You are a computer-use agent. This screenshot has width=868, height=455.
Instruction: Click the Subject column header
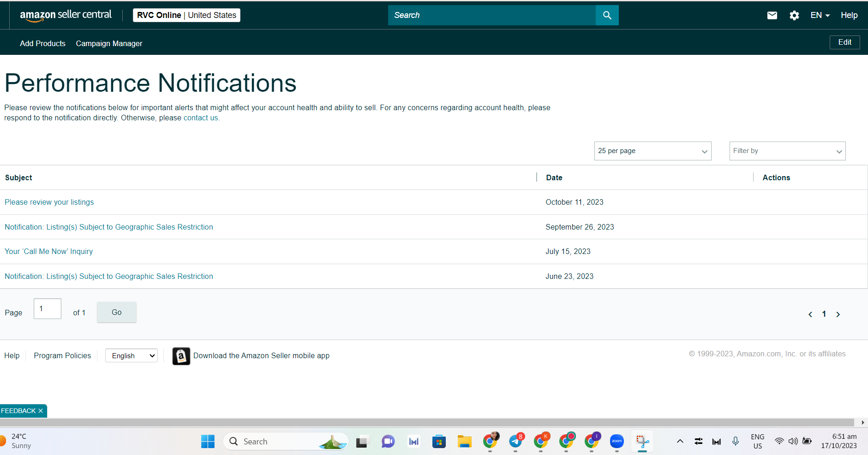coord(18,177)
